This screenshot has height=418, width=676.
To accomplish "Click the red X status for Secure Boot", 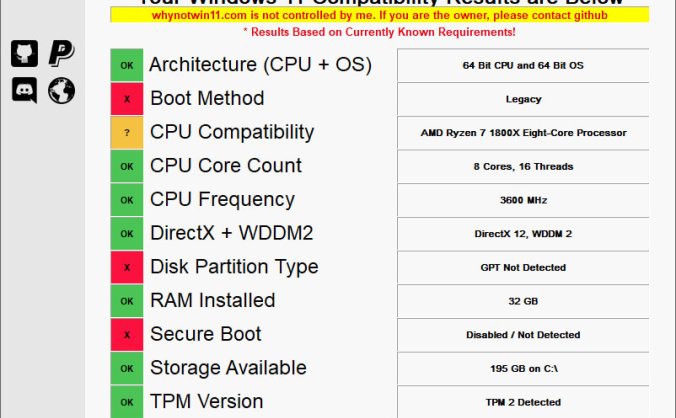I will pyautogui.click(x=127, y=335).
